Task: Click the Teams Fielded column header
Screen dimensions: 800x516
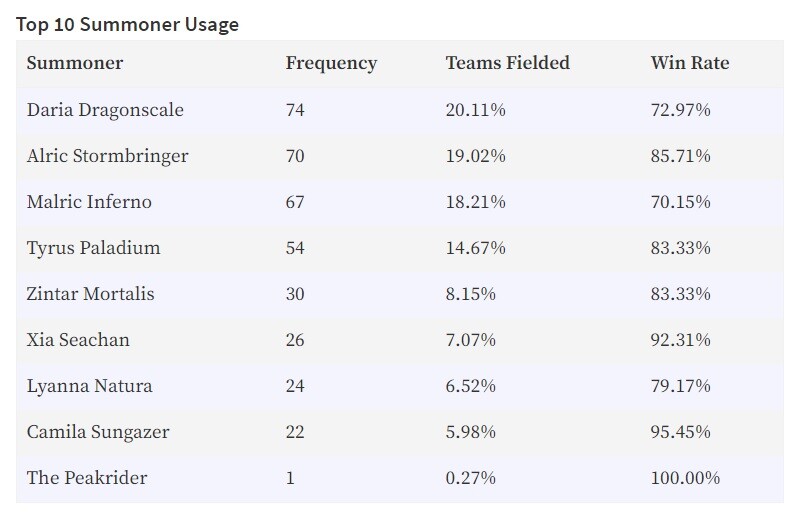Action: [508, 63]
